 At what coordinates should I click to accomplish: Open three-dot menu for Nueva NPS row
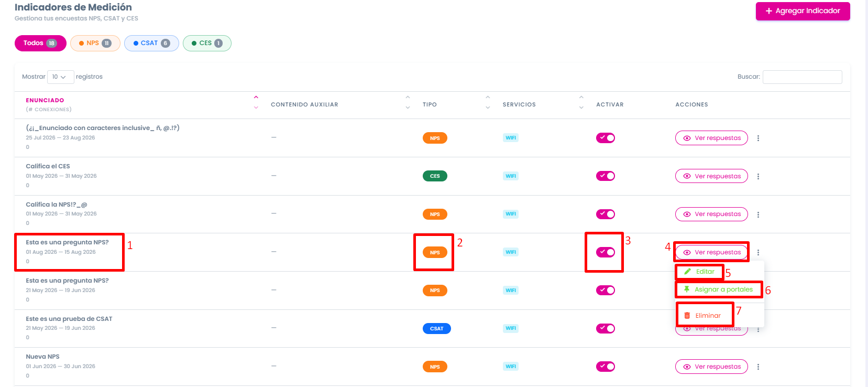coord(758,367)
